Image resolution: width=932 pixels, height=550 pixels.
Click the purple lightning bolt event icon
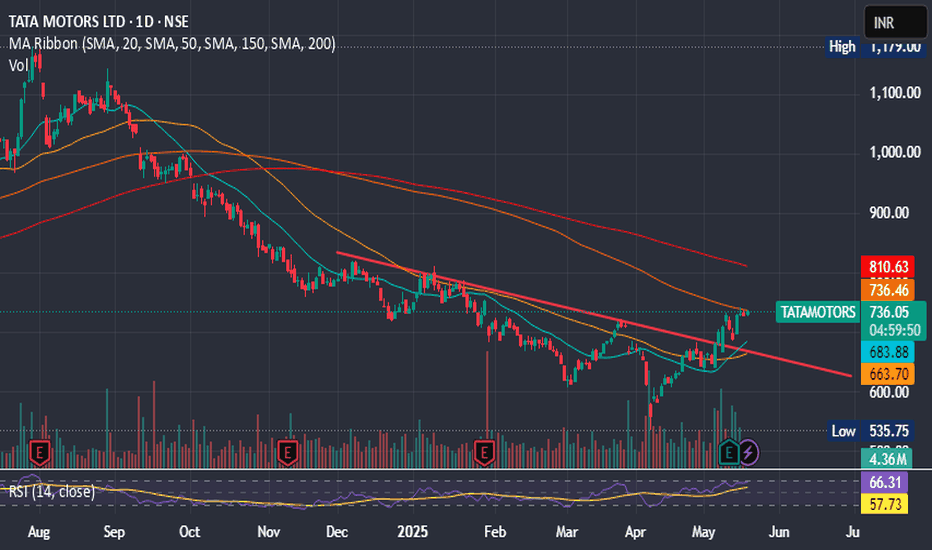pos(748,452)
